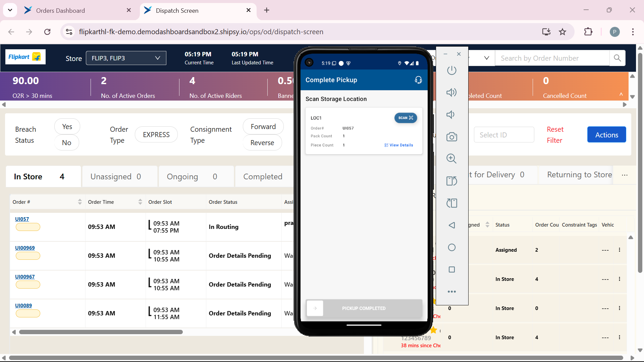Click Actions button
This screenshot has width=644, height=362.
(x=606, y=135)
